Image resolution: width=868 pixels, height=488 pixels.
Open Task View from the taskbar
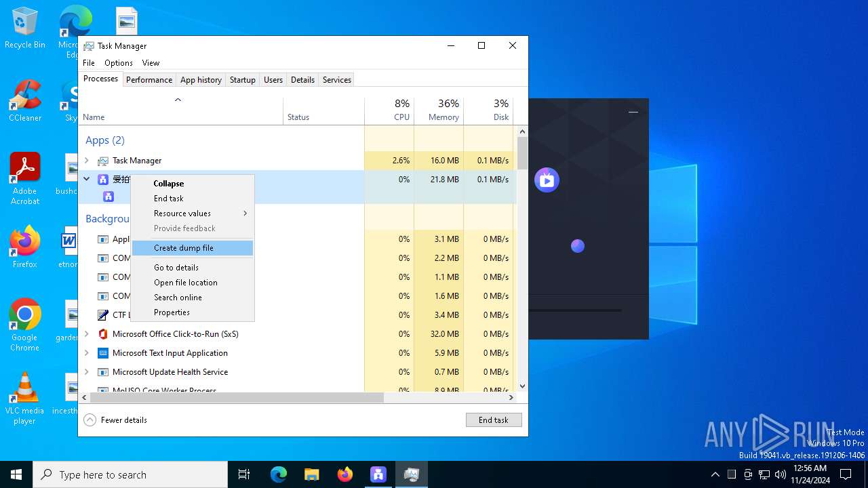coord(244,474)
